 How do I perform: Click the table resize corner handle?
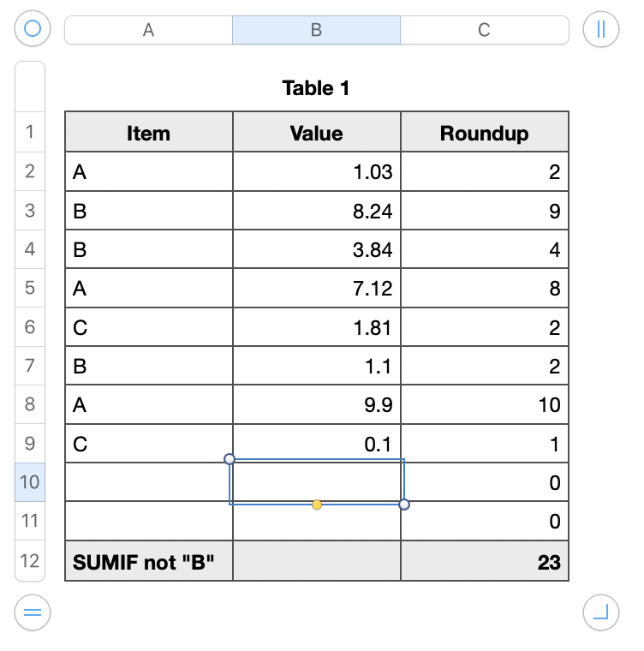[x=601, y=612]
